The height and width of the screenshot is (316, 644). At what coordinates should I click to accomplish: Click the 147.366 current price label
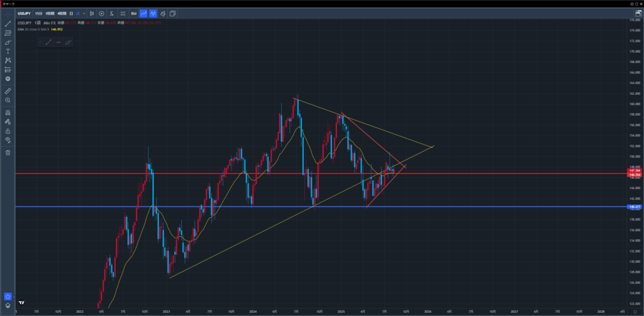(x=635, y=170)
